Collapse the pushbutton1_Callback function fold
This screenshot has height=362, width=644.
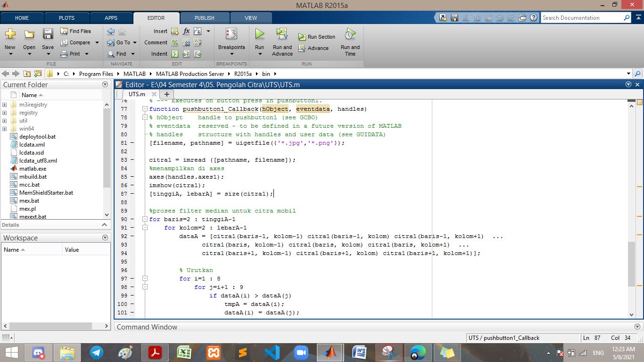[145, 109]
